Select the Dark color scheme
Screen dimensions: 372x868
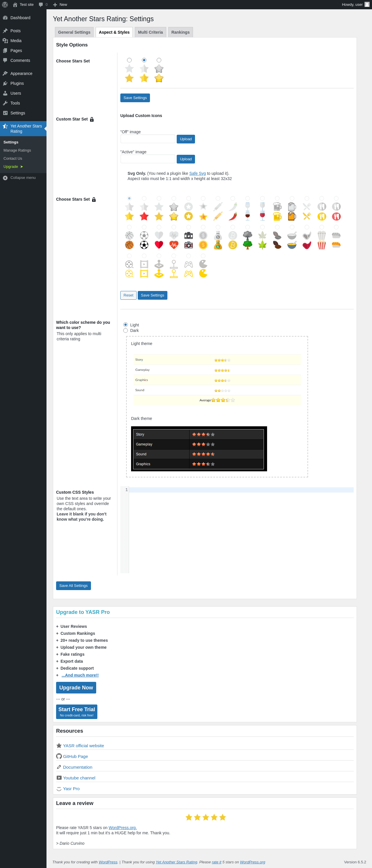pos(126,330)
